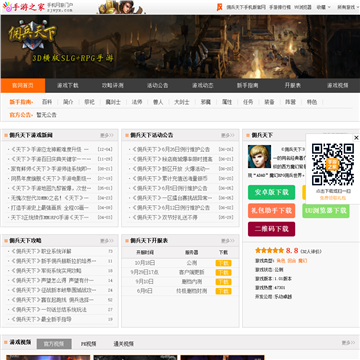The width and height of the screenshot is (360, 360).
Task: Click 更多 in the 游戏视频 section
Action: [348, 343]
